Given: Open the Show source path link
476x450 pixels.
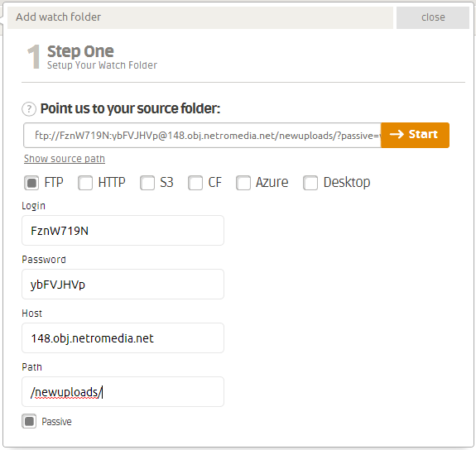Looking at the screenshot, I should [65, 159].
